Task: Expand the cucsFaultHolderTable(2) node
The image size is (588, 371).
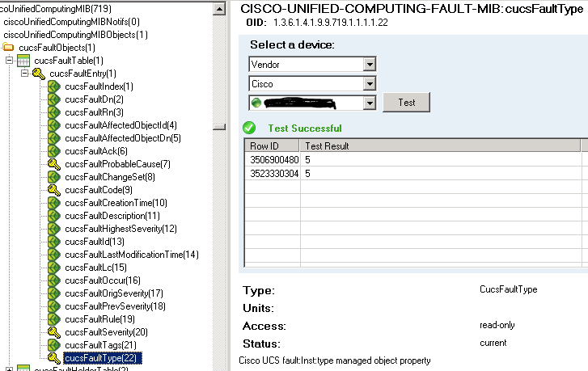Action: 10,369
